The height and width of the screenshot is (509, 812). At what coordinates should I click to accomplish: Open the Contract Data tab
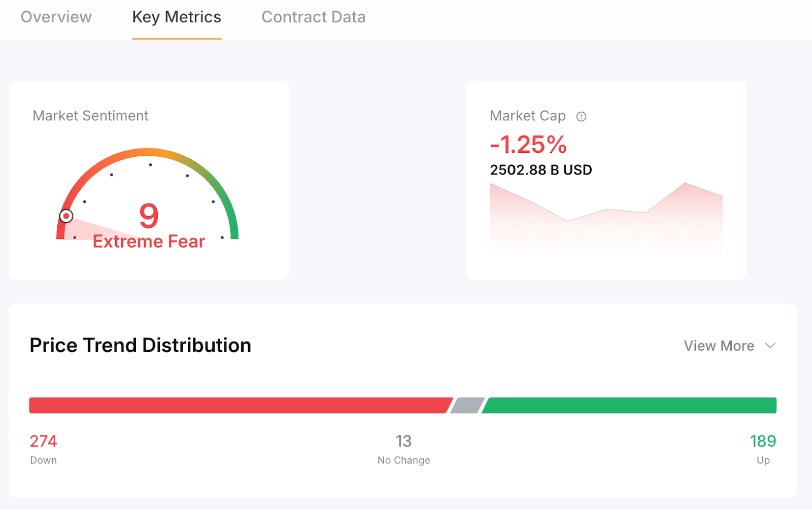(x=313, y=17)
